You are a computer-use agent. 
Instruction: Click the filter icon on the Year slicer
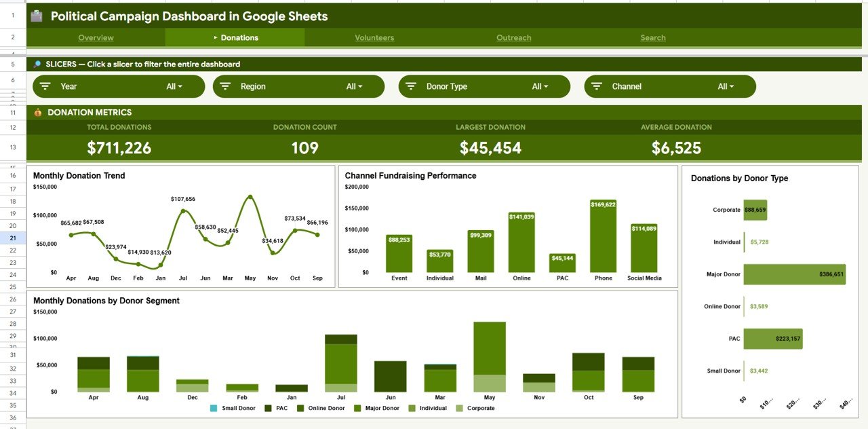click(45, 86)
